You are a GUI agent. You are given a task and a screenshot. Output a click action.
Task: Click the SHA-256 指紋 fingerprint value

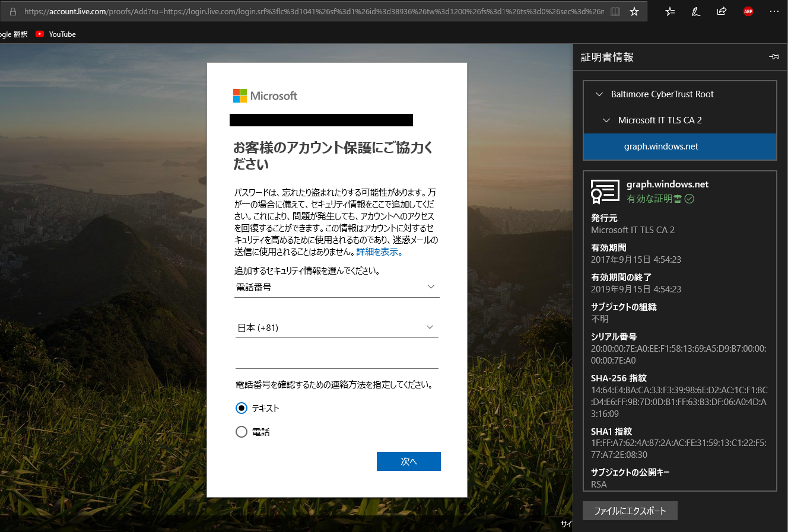click(679, 402)
